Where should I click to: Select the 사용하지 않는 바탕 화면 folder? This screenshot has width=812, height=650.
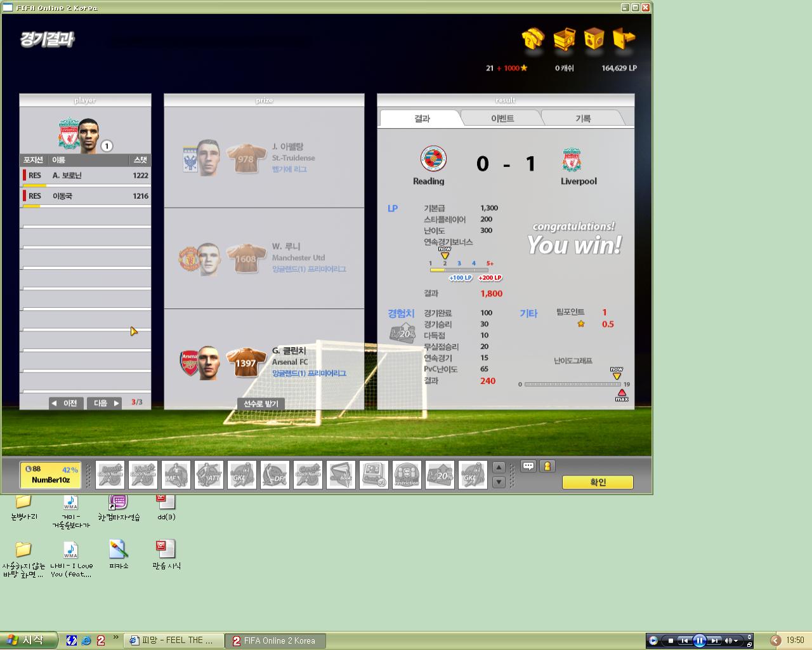pyautogui.click(x=23, y=559)
